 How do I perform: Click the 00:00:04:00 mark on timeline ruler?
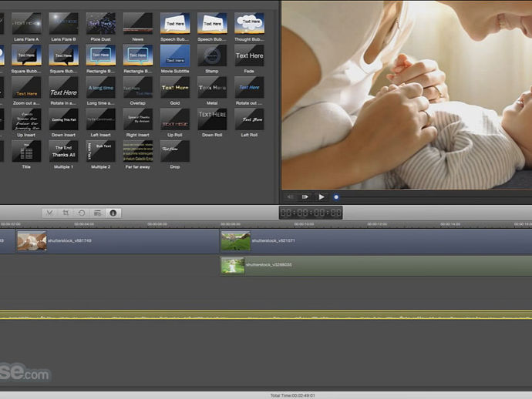(x=84, y=224)
